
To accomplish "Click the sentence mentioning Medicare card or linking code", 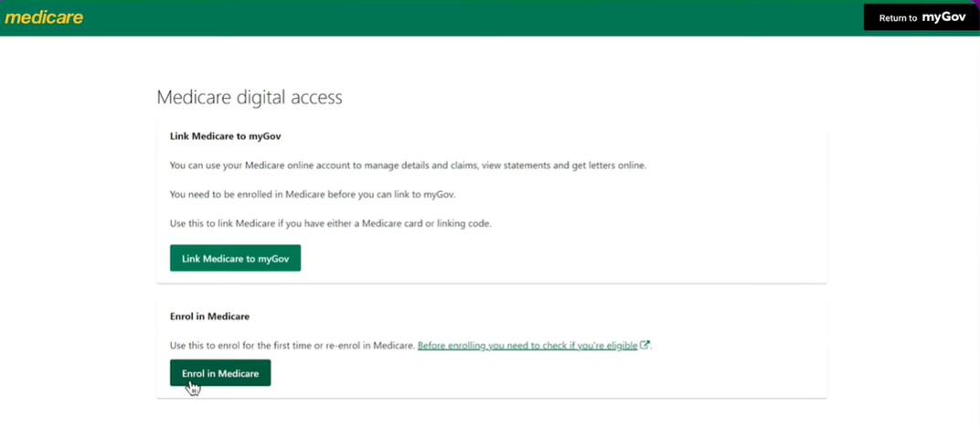I will pos(330,223).
